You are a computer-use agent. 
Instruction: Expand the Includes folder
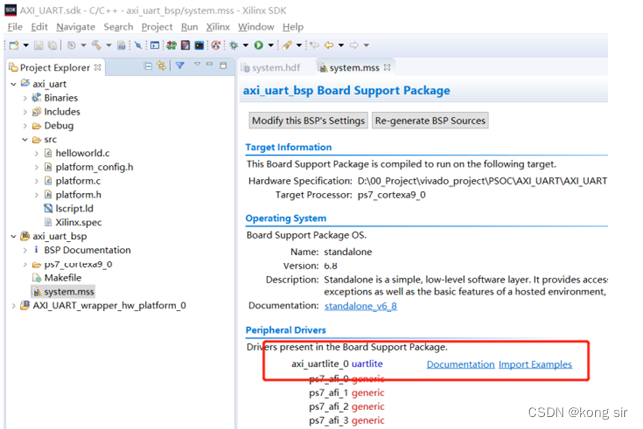(25, 112)
